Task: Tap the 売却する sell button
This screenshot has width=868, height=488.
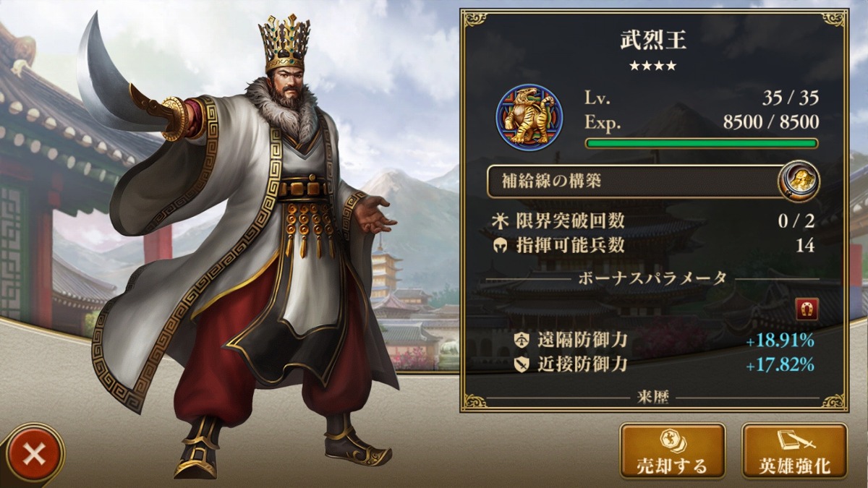Action: coord(672,450)
